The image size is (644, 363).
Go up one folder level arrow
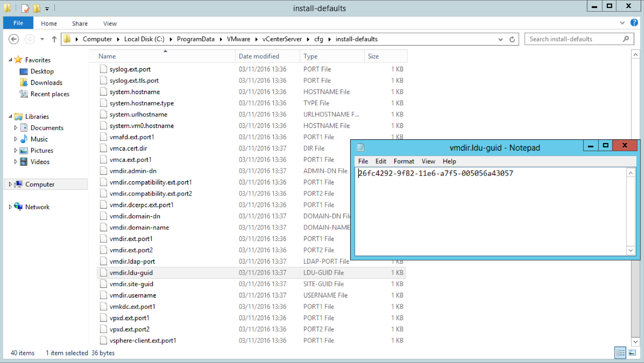[54, 39]
